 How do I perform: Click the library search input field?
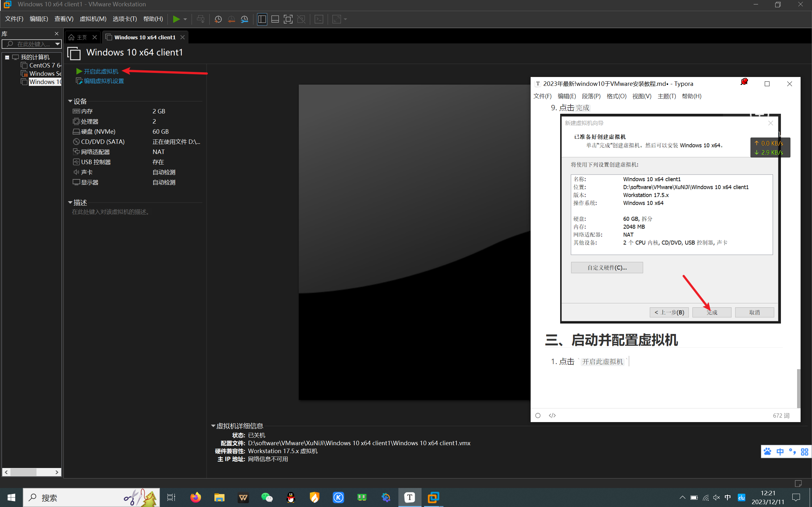[x=32, y=44]
